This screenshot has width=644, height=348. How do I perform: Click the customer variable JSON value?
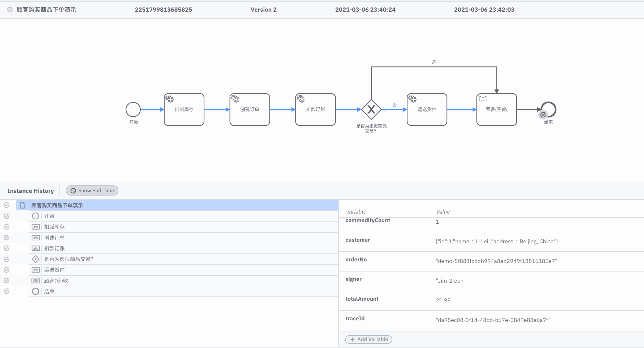point(497,241)
